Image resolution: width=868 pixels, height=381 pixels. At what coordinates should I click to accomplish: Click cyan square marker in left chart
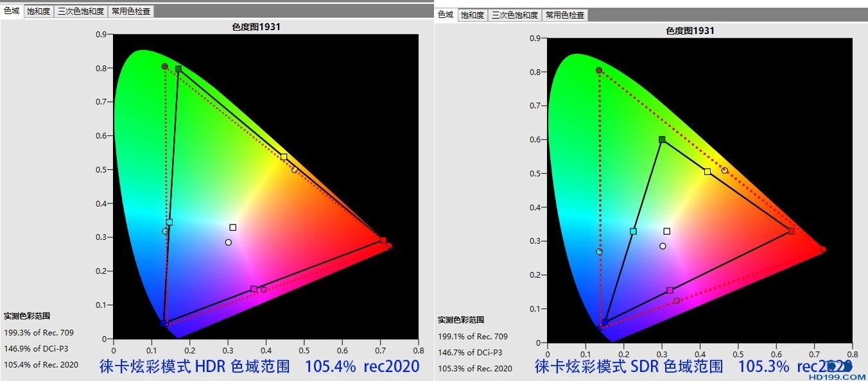[169, 222]
